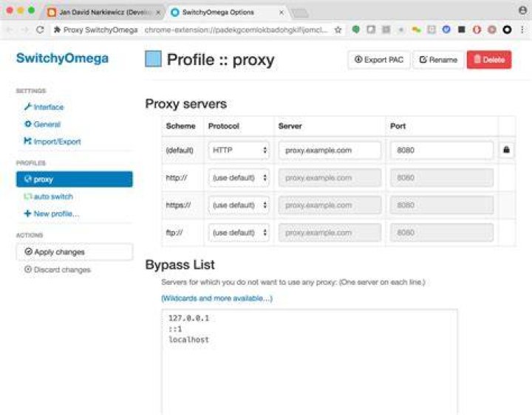Click the red Opera-style extension icon
Viewport: 532px width, 415px height.
(477, 30)
